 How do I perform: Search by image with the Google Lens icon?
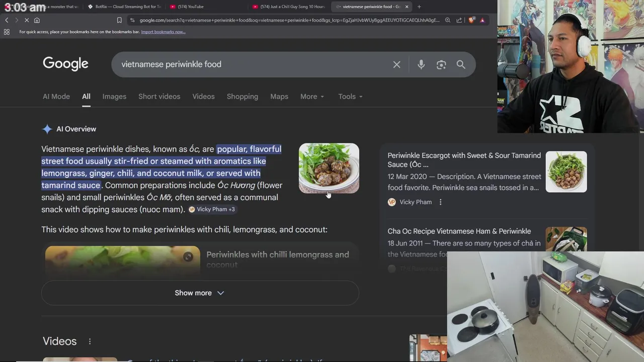441,64
